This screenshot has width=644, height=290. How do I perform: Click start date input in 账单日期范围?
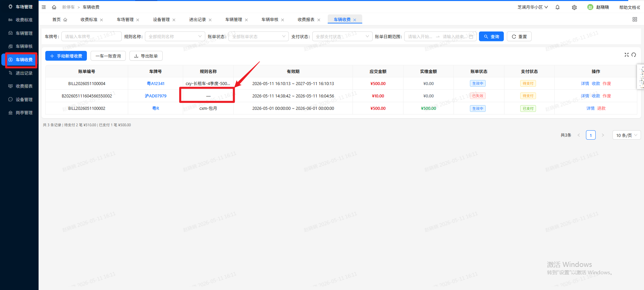click(420, 37)
